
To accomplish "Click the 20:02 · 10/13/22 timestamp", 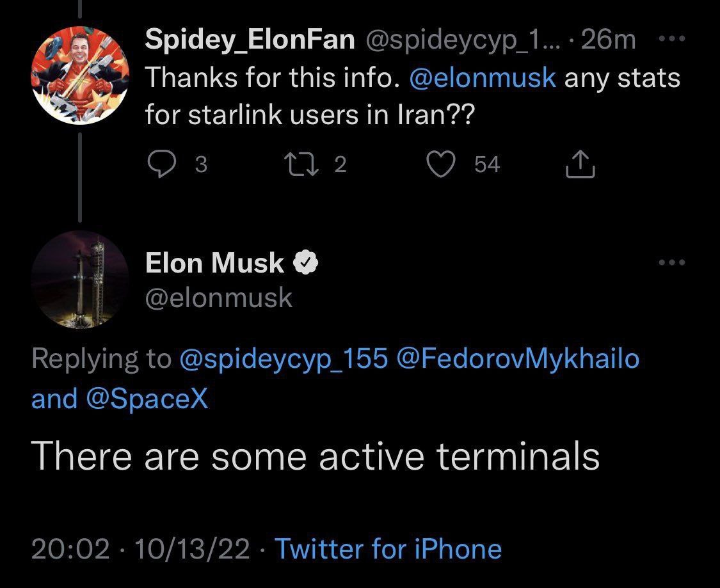I will [x=140, y=549].
